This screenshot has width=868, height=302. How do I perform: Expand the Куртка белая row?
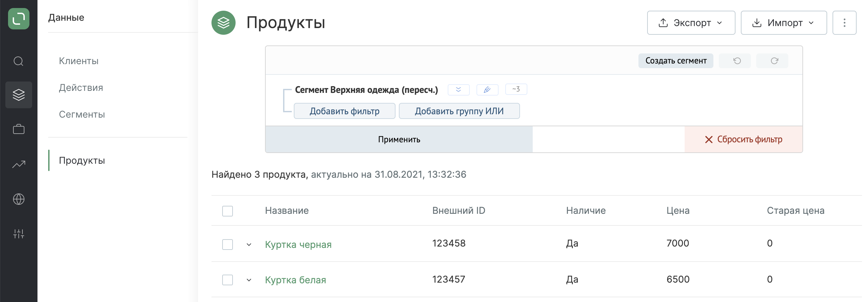tap(249, 280)
